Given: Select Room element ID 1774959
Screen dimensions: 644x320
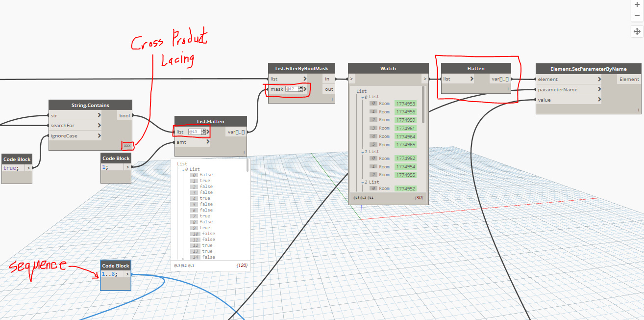Looking at the screenshot, I should tap(405, 120).
